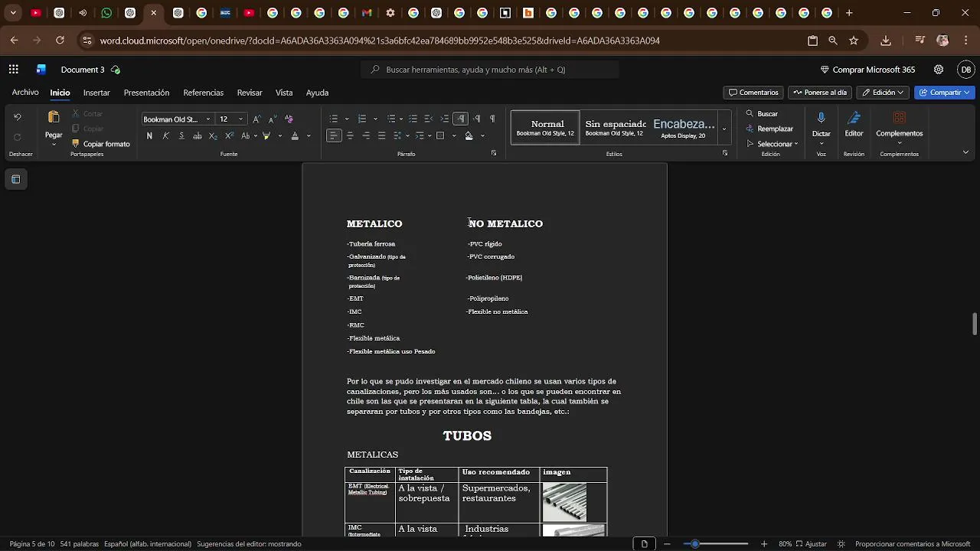Open the Seleccionar dropdown
This screenshot has height=551, width=980.
[773, 144]
